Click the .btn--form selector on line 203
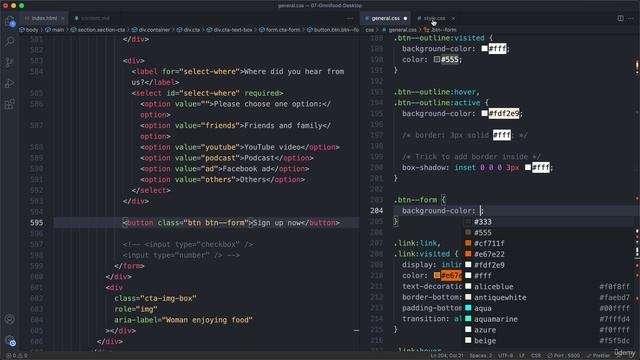640x360 pixels. coord(415,200)
